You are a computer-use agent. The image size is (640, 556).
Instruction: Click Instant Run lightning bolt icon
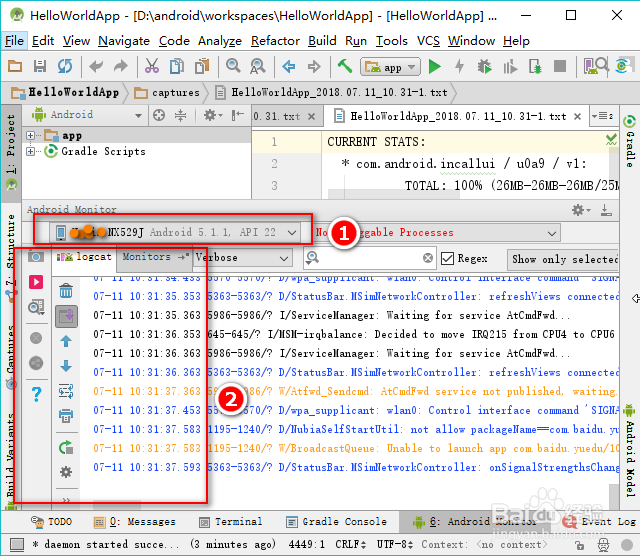coord(460,66)
